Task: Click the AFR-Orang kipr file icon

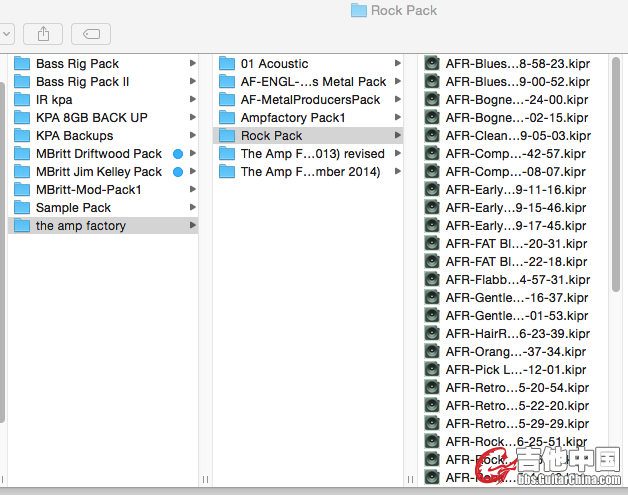Action: (432, 352)
